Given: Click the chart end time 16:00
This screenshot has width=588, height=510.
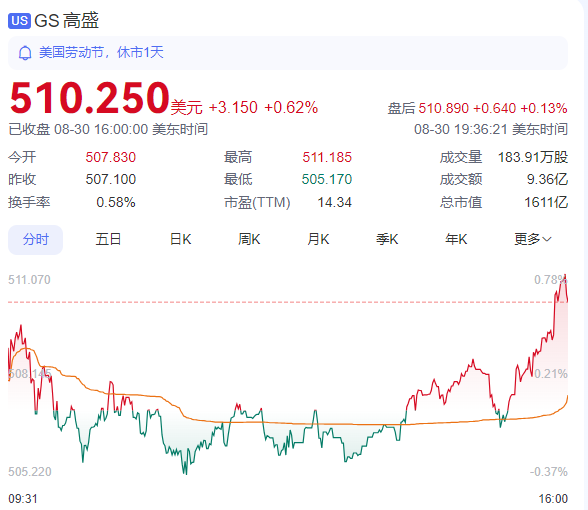Looking at the screenshot, I should pyautogui.click(x=553, y=499).
